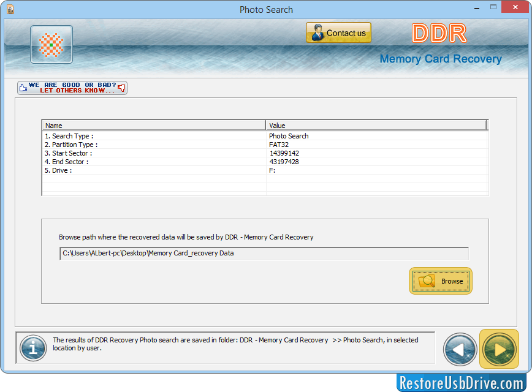Viewport: 532px width, 392px height.
Task: Select the '5. Drive :' row
Action: click(265, 170)
